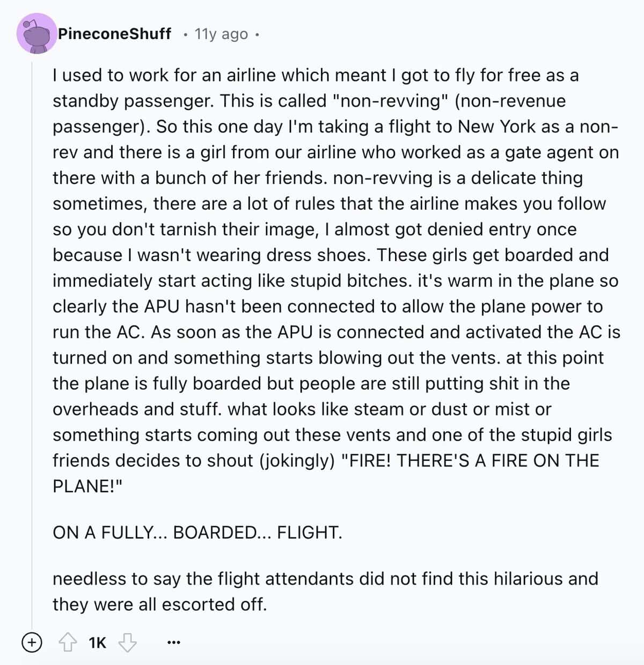Click the 1K vote score
The image size is (644, 665).
click(x=97, y=641)
